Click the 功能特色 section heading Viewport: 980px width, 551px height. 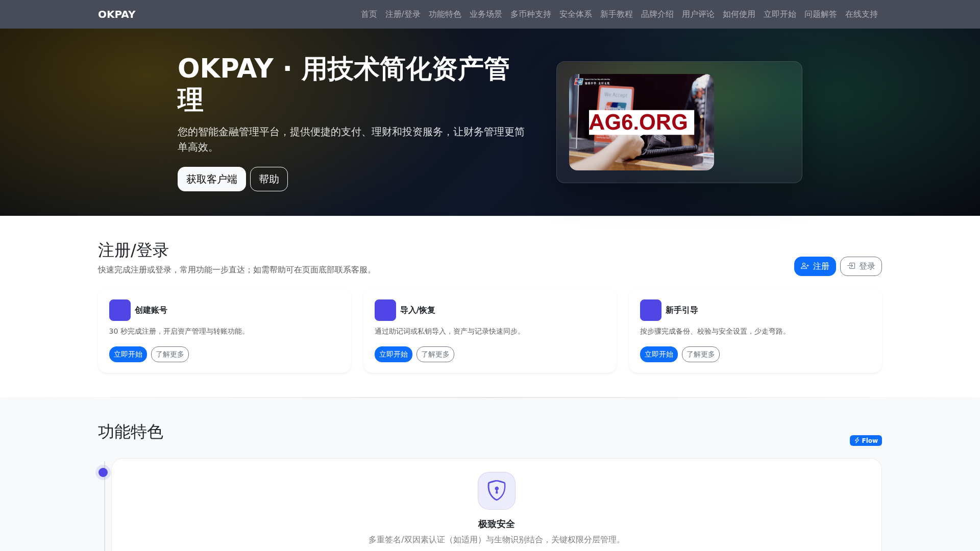[131, 432]
